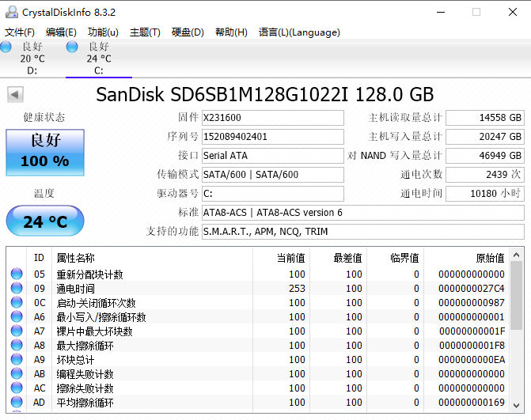Select the 最小写入/擦除循环数 attribute row

pyautogui.click(x=258, y=316)
